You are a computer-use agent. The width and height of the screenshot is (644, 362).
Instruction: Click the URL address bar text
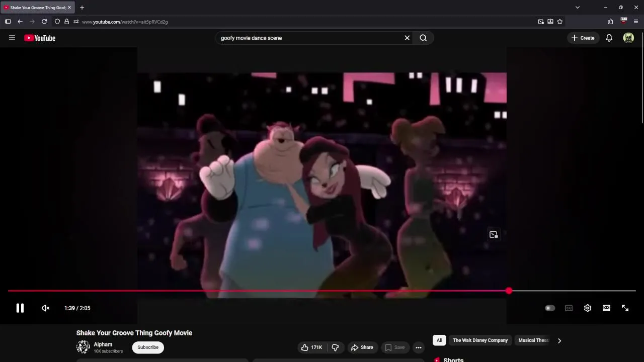125,22
